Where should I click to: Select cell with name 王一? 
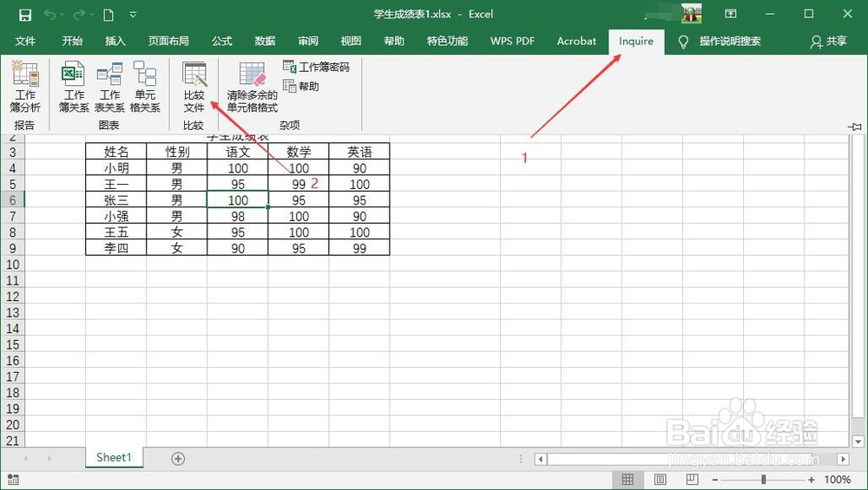pyautogui.click(x=115, y=184)
